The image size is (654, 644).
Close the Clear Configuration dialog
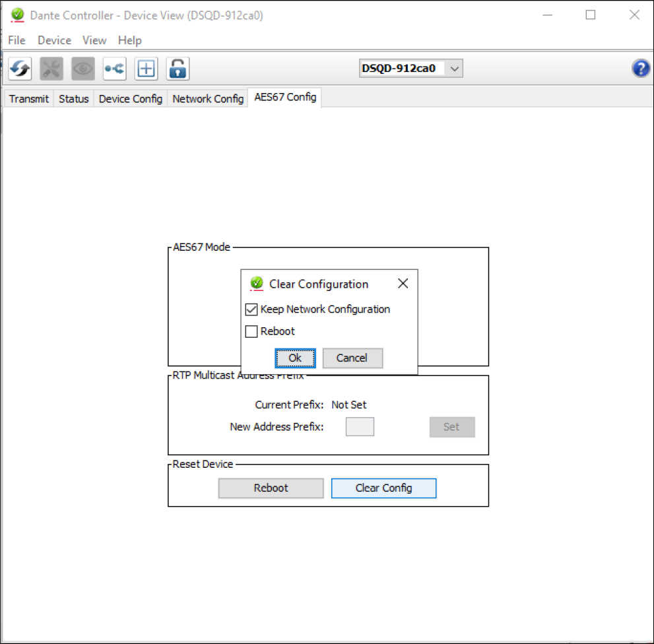[403, 284]
